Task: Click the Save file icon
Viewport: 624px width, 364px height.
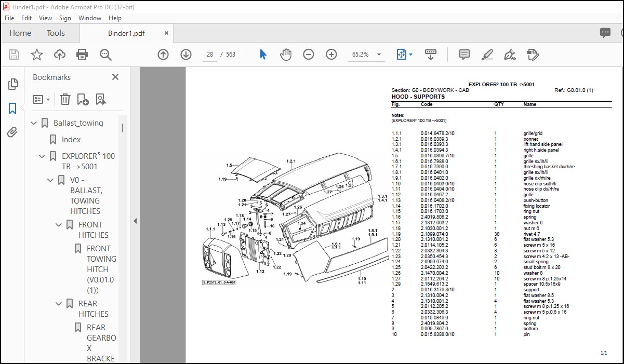Action: tap(14, 55)
